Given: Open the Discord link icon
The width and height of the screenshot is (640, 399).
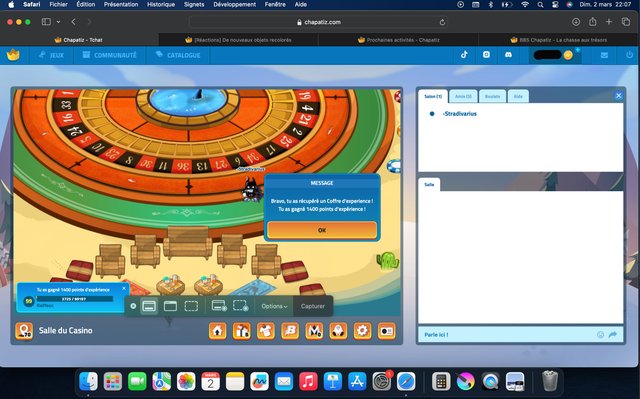Looking at the screenshot, I should pos(508,55).
